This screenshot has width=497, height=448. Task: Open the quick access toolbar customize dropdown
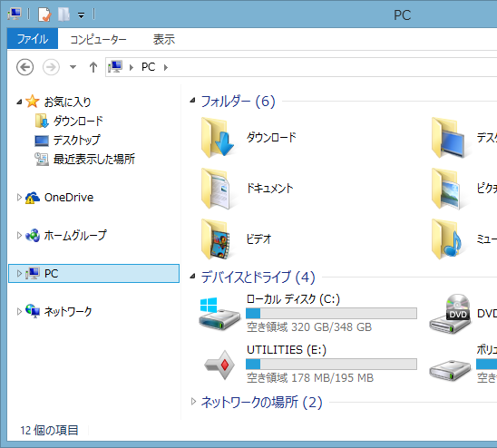pyautogui.click(x=81, y=15)
